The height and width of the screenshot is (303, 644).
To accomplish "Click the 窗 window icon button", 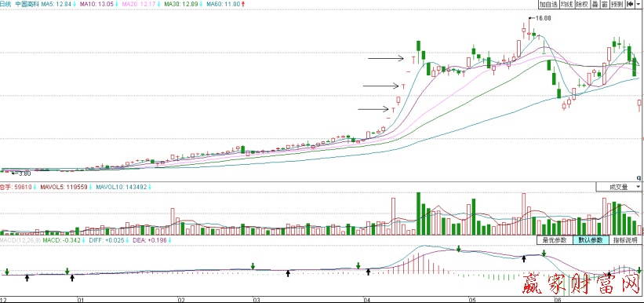I will 605,5.
